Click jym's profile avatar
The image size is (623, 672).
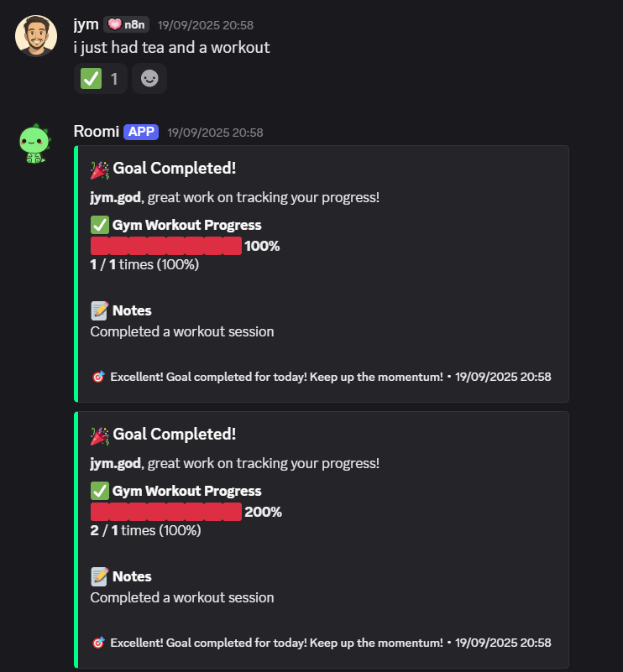coord(36,36)
